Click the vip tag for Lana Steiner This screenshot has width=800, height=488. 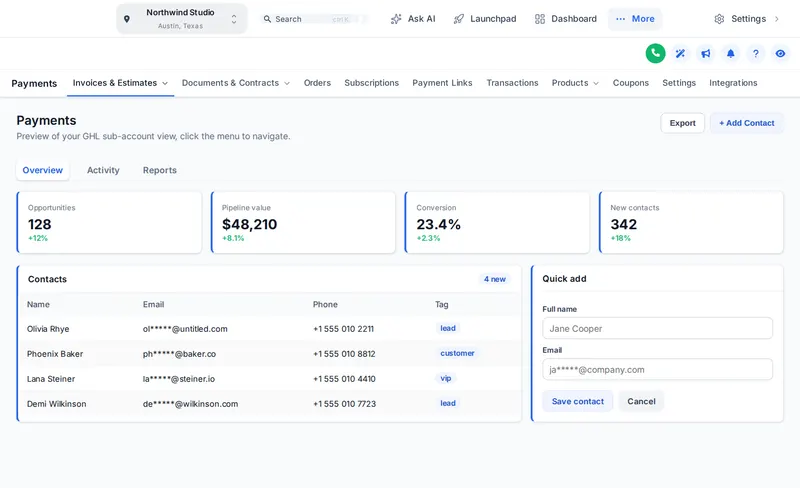point(446,378)
